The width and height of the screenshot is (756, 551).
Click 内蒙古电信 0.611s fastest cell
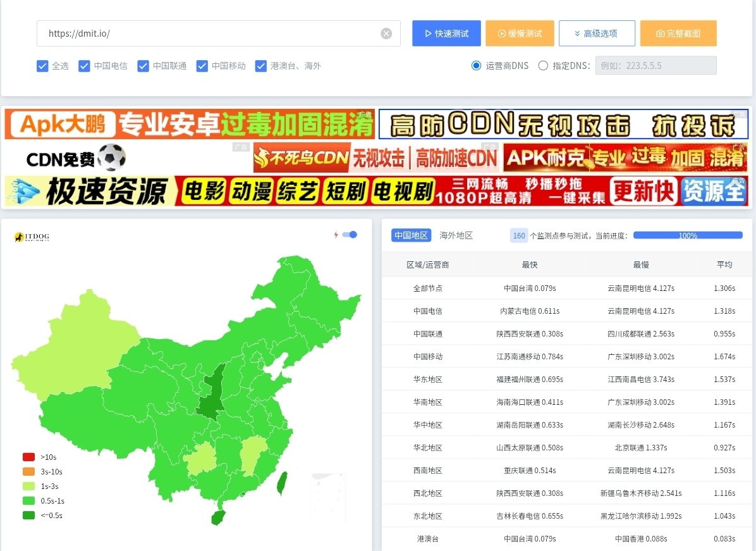(x=530, y=311)
